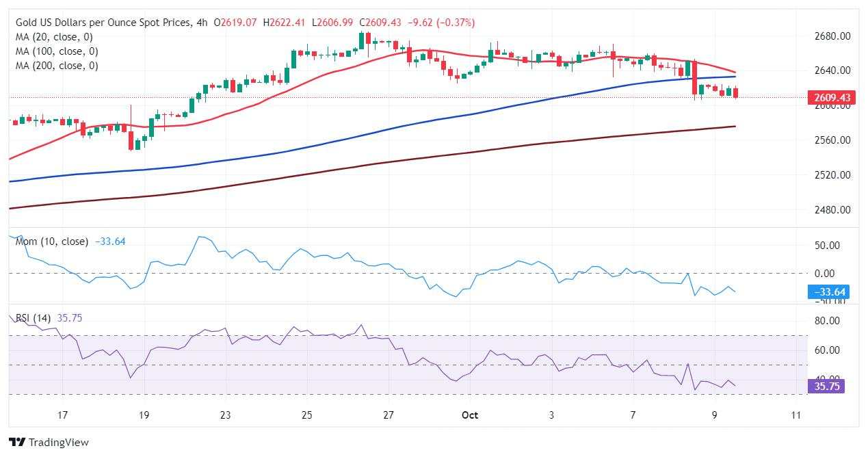Screen dimensions: 868x457
Task: Click the 2560.00 price axis label
Action: pyautogui.click(x=832, y=140)
